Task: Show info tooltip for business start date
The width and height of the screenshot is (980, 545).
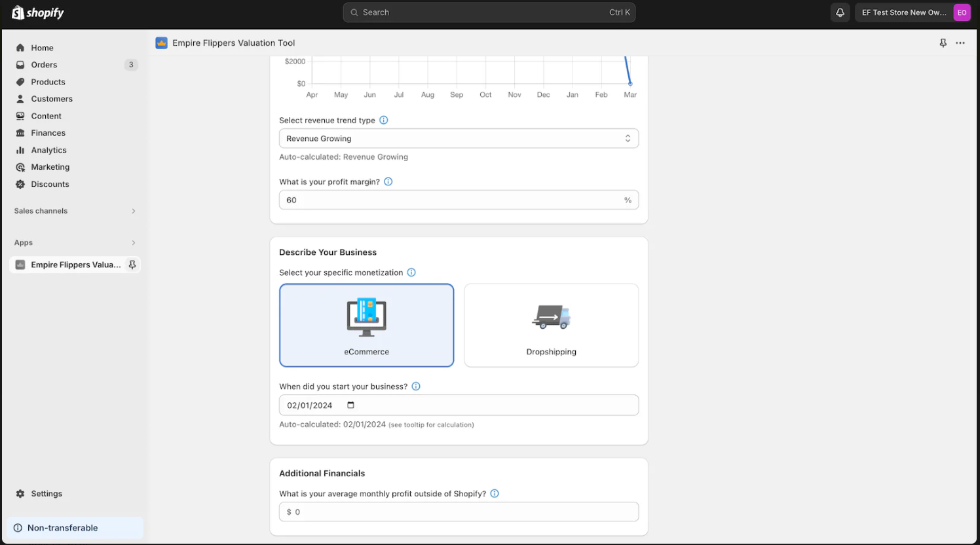Action: coord(416,386)
